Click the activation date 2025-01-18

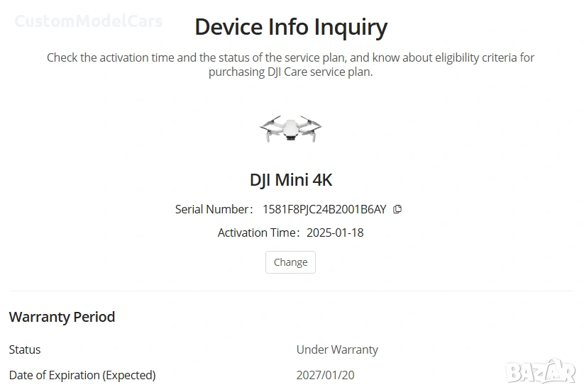point(335,233)
